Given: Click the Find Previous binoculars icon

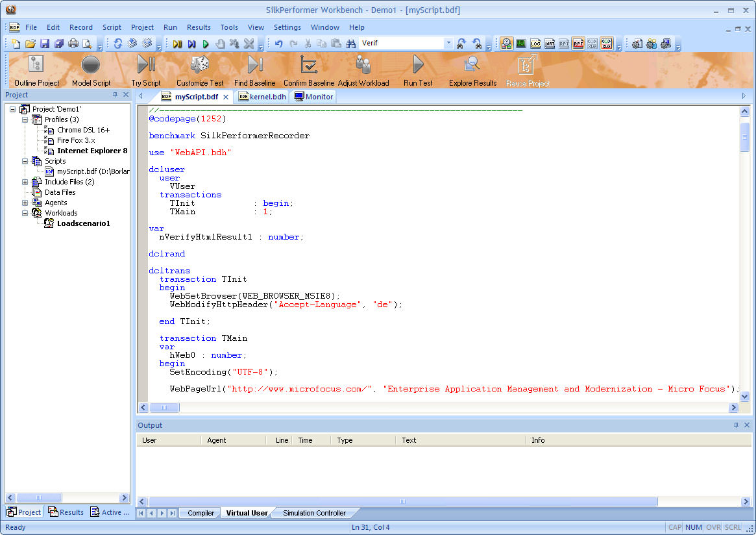Looking at the screenshot, I should click(477, 44).
